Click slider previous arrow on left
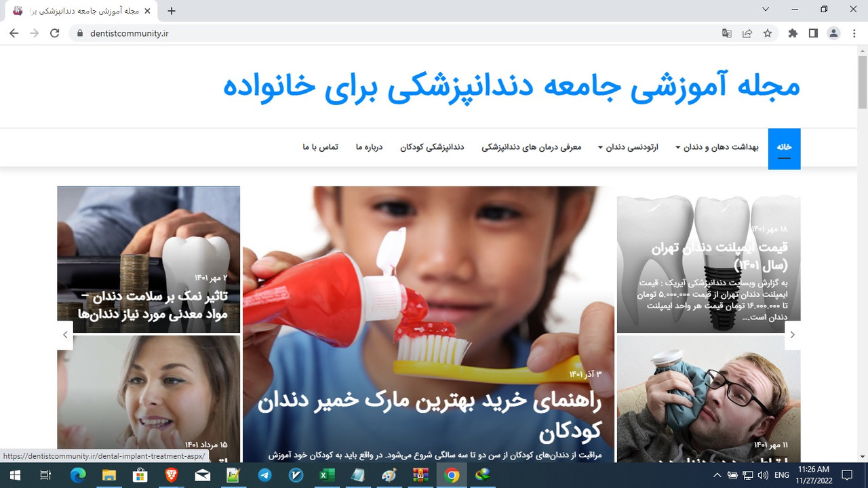 pos(65,335)
